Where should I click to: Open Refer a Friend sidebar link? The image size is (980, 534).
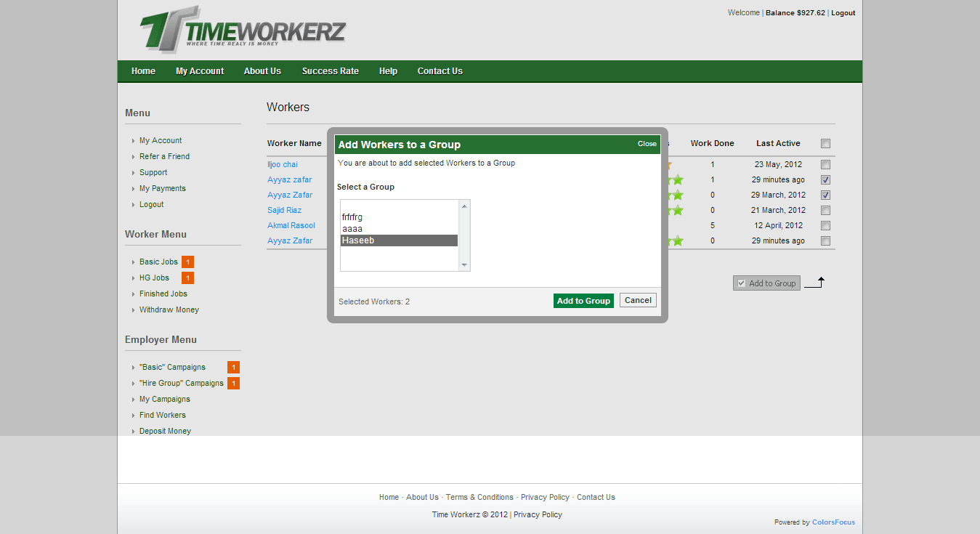click(164, 157)
